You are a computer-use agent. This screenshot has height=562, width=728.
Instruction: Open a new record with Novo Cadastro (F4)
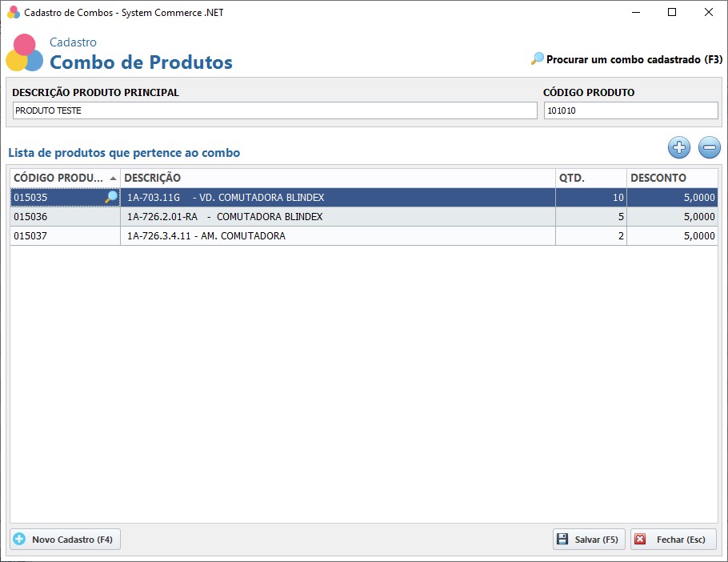tap(64, 539)
